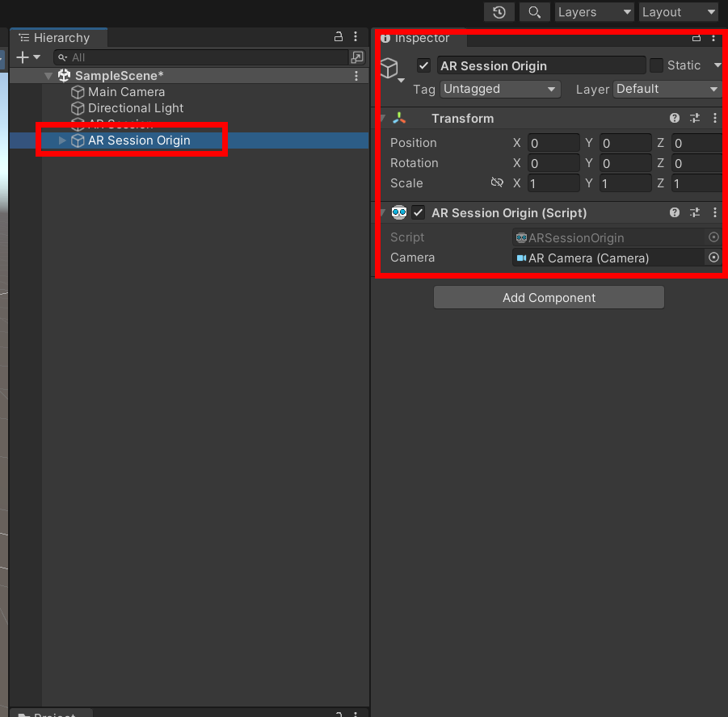Screen dimensions: 728x717
Task: Toggle the Hierarchy panel lock icon
Action: coord(339,36)
